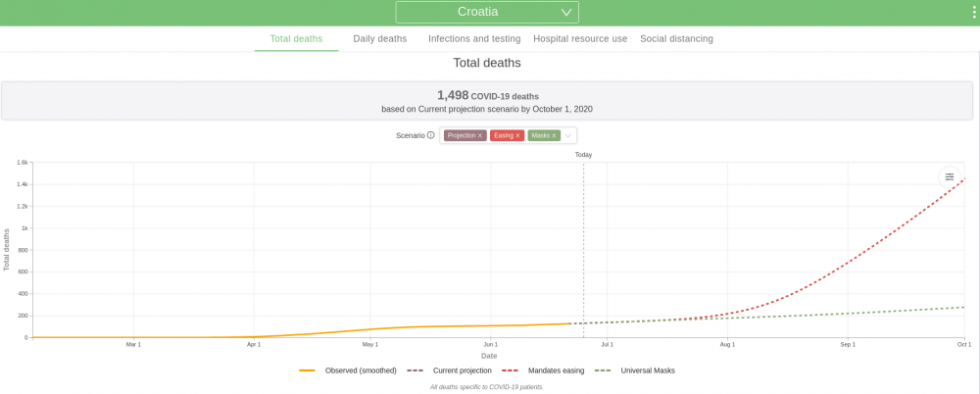This screenshot has height=394, width=980.
Task: Toggle Current projection legend entry
Action: (449, 370)
